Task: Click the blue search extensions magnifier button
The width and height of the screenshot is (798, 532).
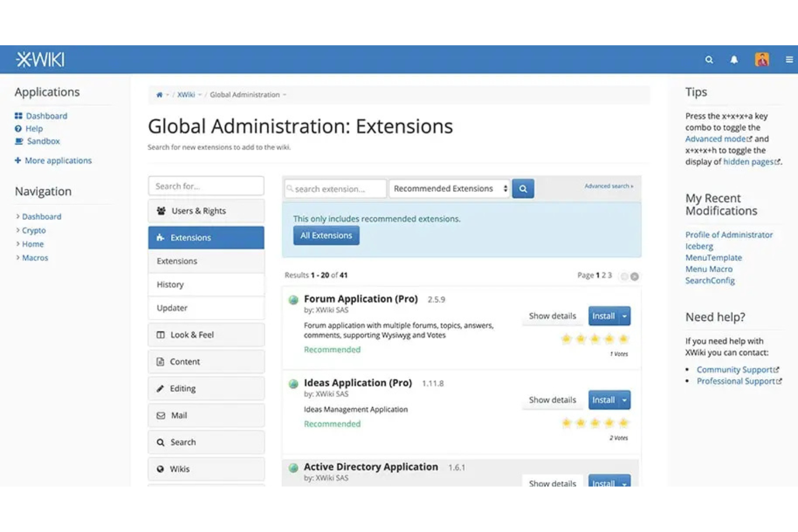Action: [x=523, y=189]
